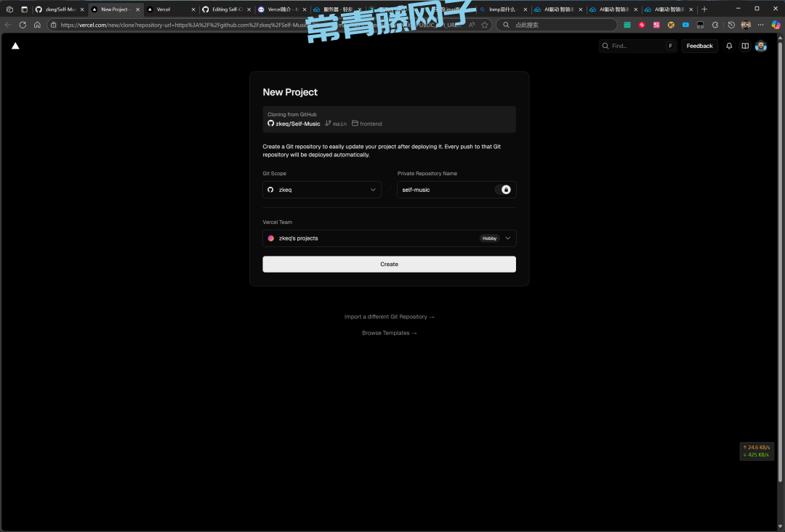Toggle the private repository lock switch
Viewport: 785px width, 532px height.
click(x=504, y=190)
